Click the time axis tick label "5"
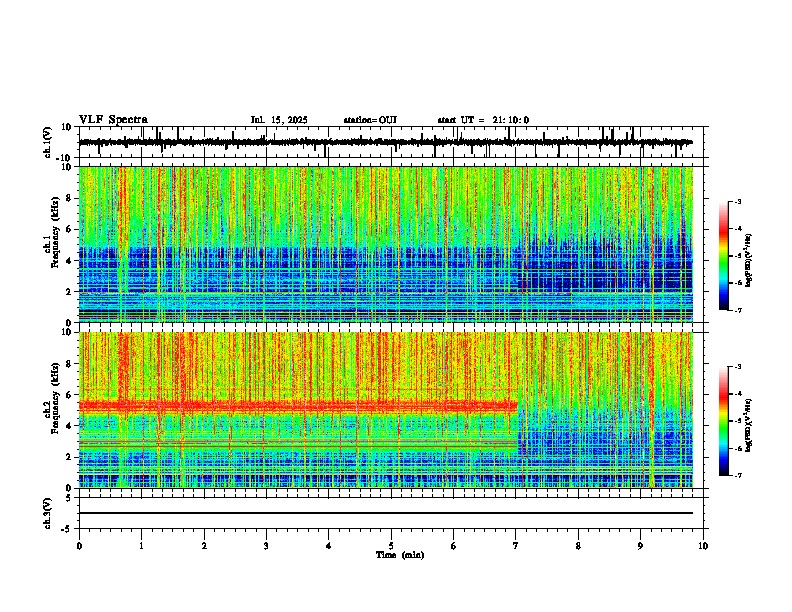 391,546
